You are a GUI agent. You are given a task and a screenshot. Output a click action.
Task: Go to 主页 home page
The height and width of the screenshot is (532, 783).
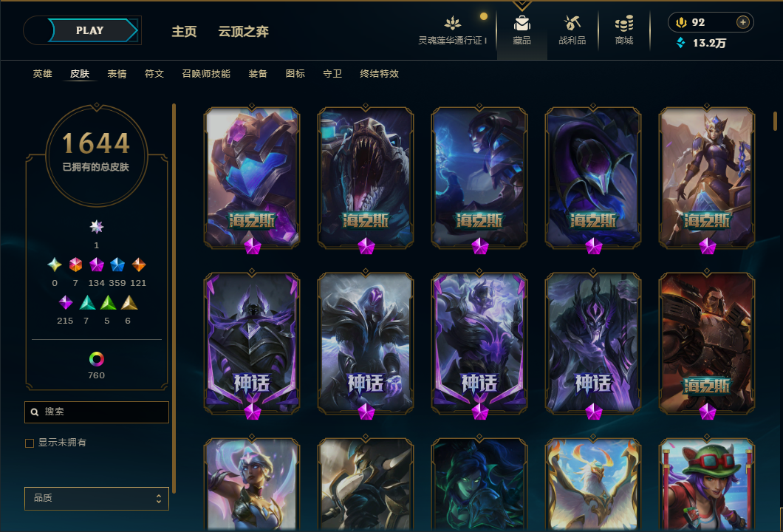pyautogui.click(x=184, y=32)
